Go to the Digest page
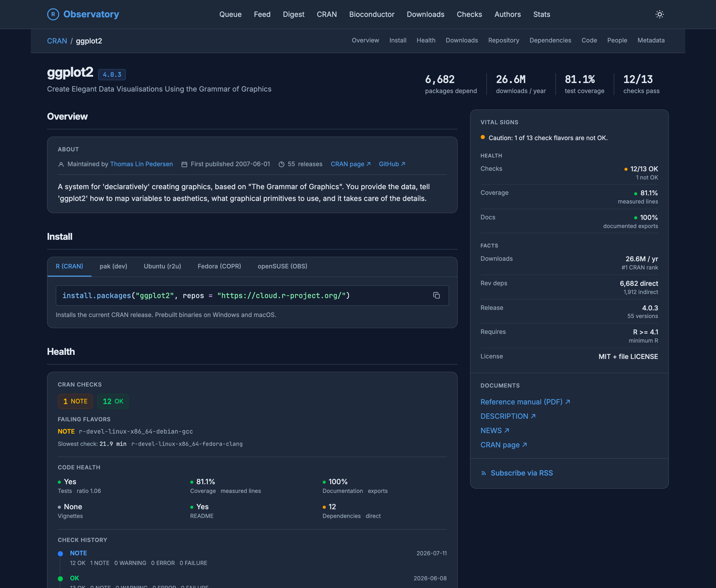Viewport: 716px width, 588px height. tap(294, 14)
